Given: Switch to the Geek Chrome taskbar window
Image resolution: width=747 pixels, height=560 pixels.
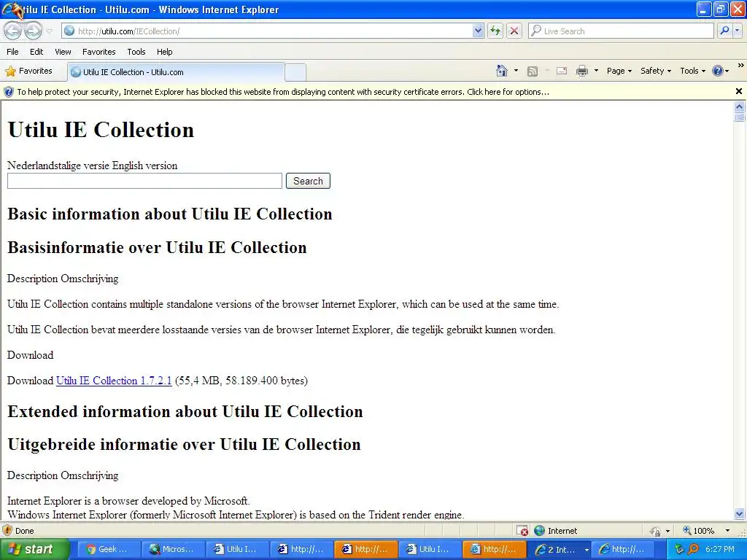Looking at the screenshot, I should coord(108,549).
